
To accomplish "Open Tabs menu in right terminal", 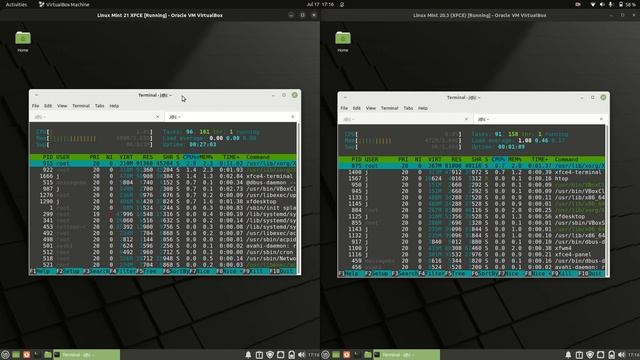I will coord(408,108).
